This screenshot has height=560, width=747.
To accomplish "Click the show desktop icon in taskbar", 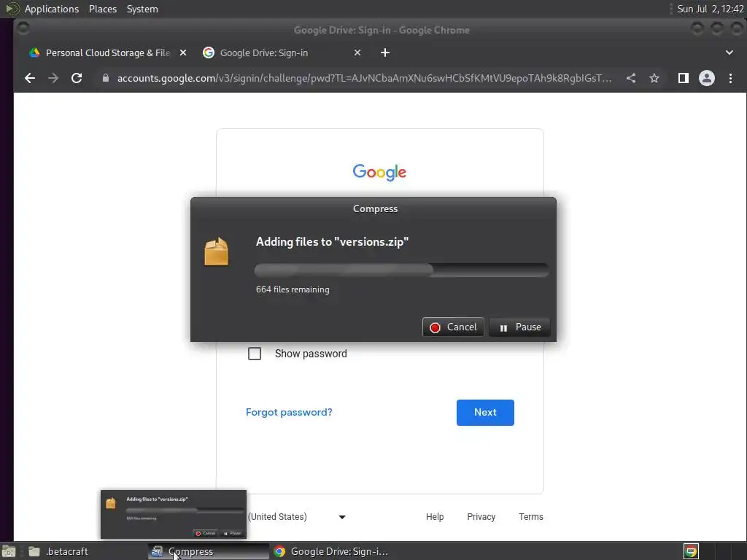I will coord(9,552).
